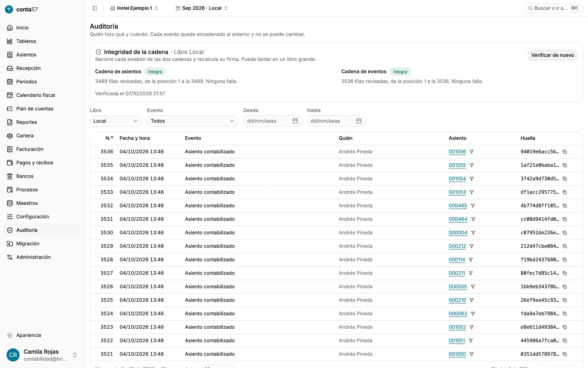Copy hash 0351dd578978 of row 3521
Image resolution: width=588 pixels, height=368 pixels.
tap(565, 354)
